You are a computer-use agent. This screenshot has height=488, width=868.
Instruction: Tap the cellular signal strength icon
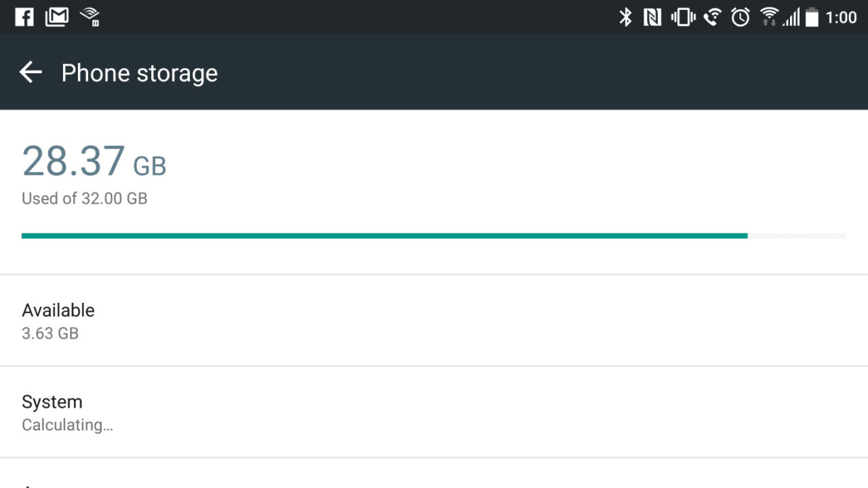791,17
